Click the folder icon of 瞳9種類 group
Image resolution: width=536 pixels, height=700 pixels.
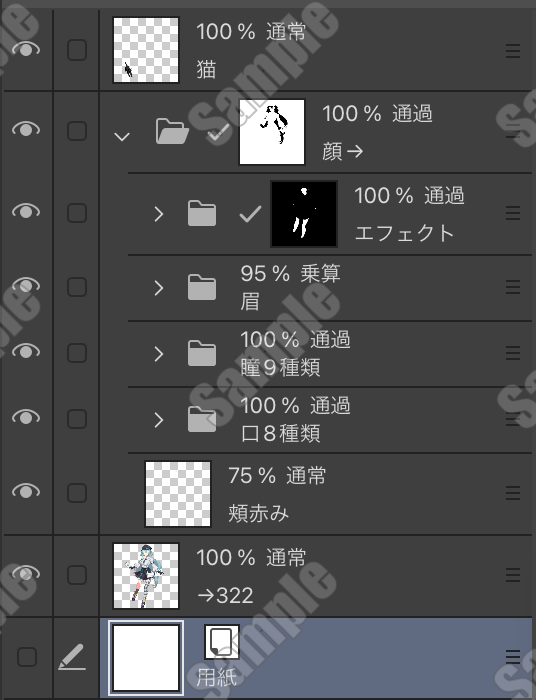point(202,353)
